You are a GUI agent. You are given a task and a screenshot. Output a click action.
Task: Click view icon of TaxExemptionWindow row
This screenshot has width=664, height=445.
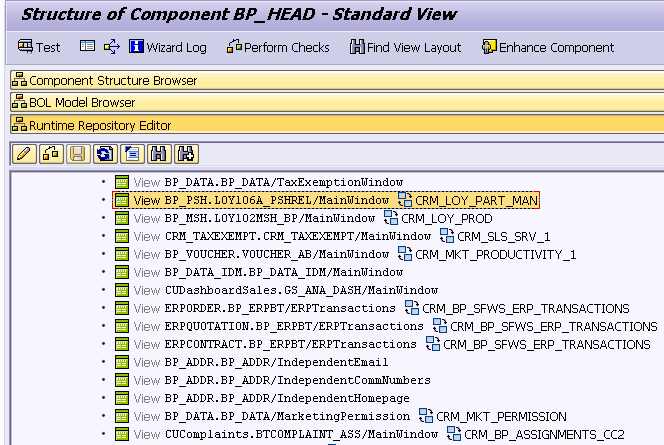(122, 182)
